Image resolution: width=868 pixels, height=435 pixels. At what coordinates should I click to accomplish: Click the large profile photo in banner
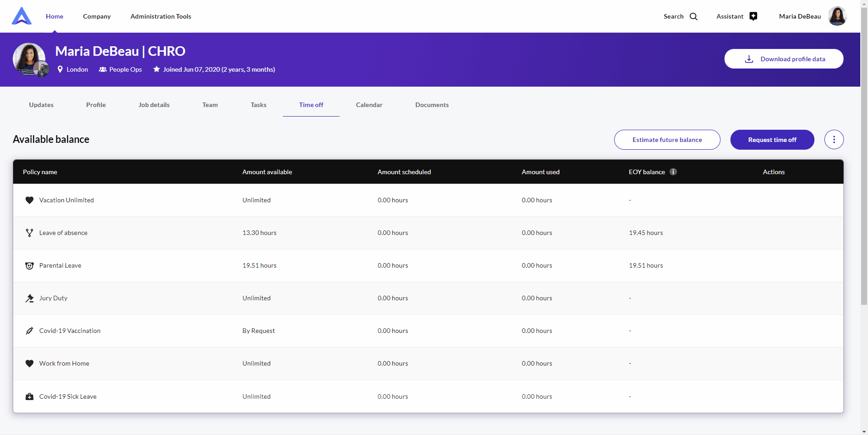(28, 58)
